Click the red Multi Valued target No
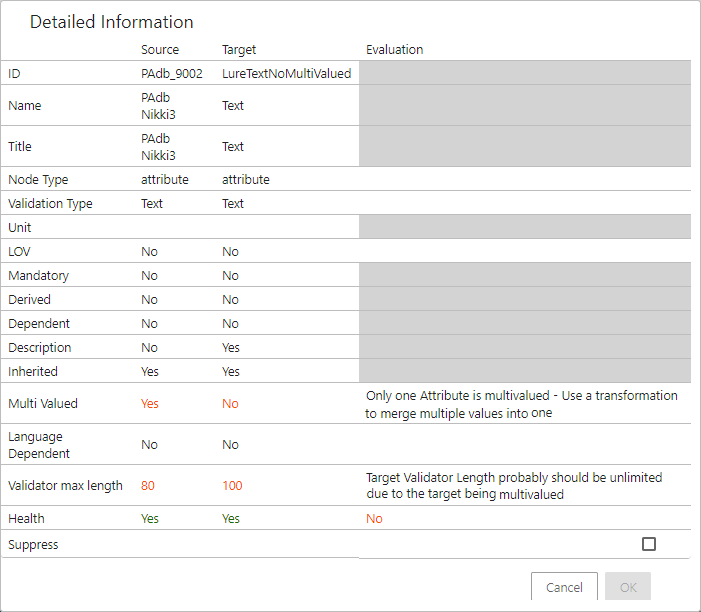 pos(230,404)
